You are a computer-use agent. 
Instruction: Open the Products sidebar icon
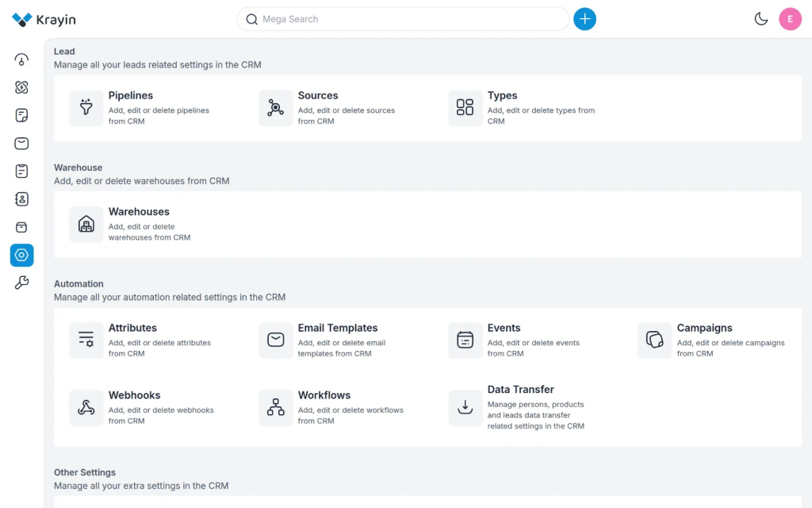pyautogui.click(x=21, y=227)
